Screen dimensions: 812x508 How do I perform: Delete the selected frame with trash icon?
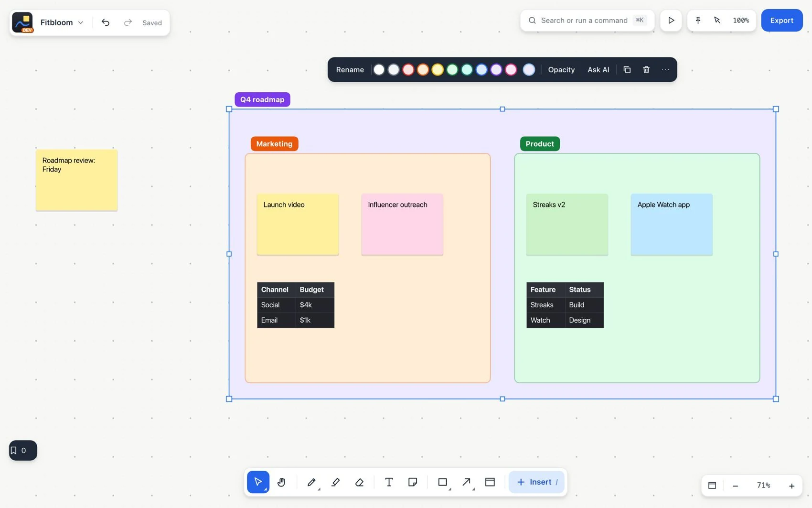(646, 69)
